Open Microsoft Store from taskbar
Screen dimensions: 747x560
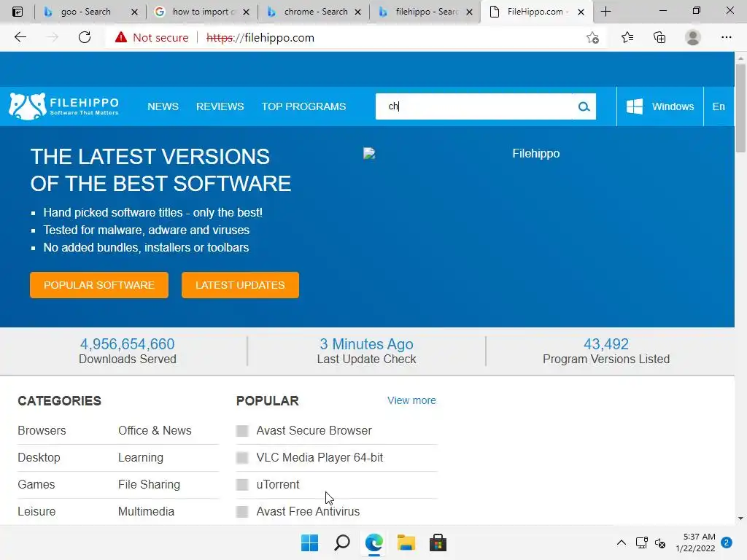(x=438, y=542)
